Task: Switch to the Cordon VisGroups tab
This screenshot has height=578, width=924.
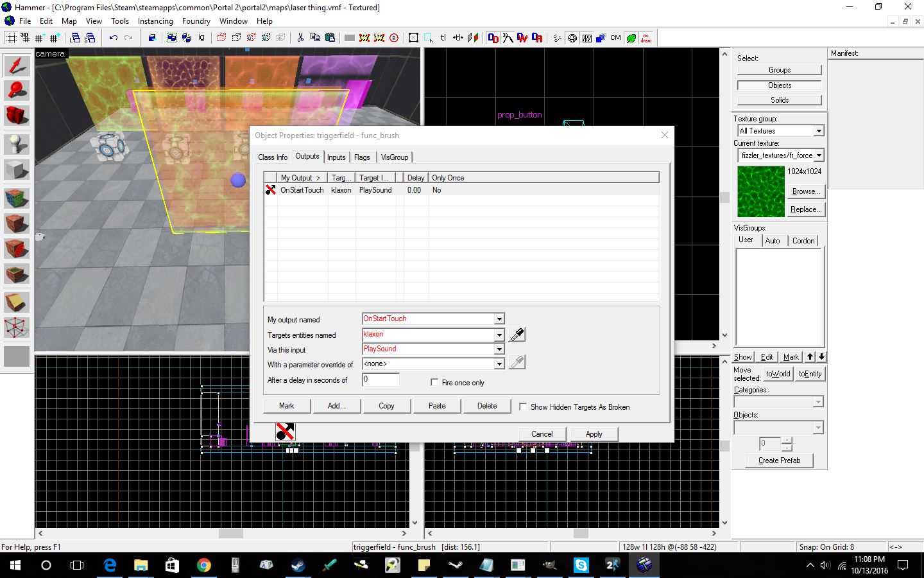Action: [803, 241]
